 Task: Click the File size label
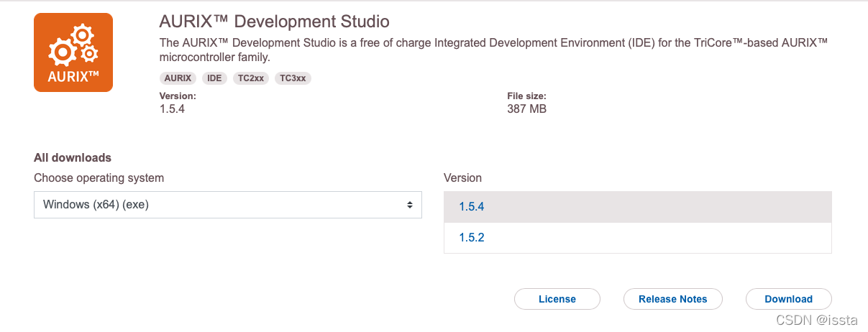(527, 96)
